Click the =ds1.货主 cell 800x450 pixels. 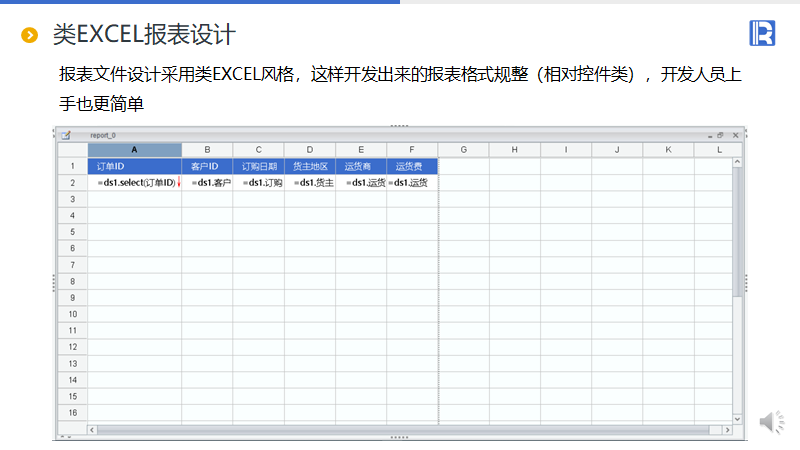pyautogui.click(x=310, y=183)
